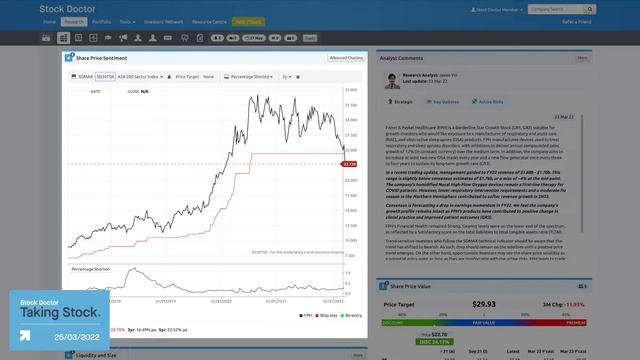The height and width of the screenshot is (360, 640).
Task: Click More in Liquidity and Size header
Action: click(358, 355)
